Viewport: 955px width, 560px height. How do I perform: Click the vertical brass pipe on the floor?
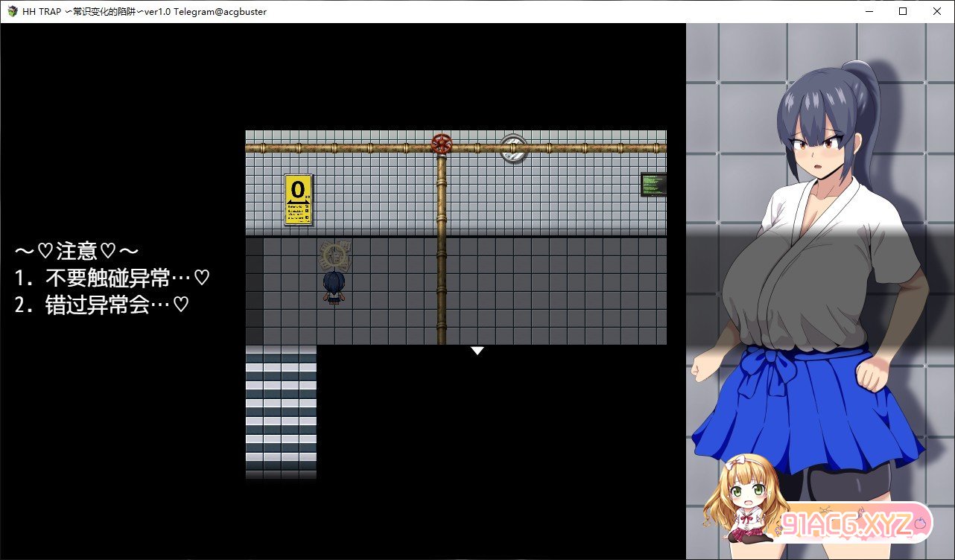(442, 290)
